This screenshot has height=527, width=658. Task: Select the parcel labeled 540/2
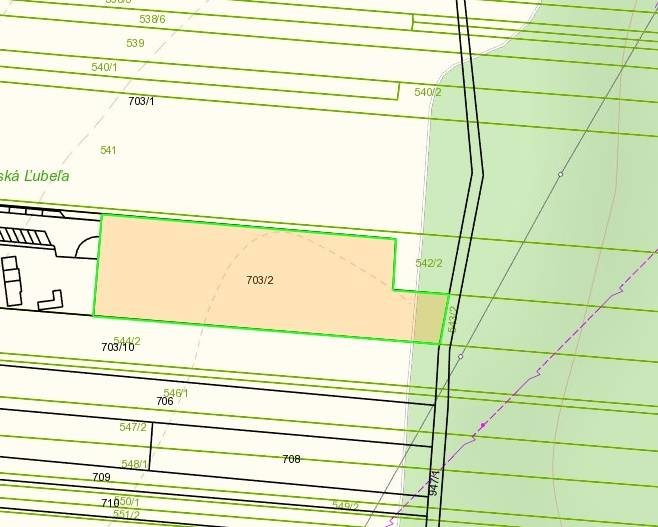[x=428, y=92]
